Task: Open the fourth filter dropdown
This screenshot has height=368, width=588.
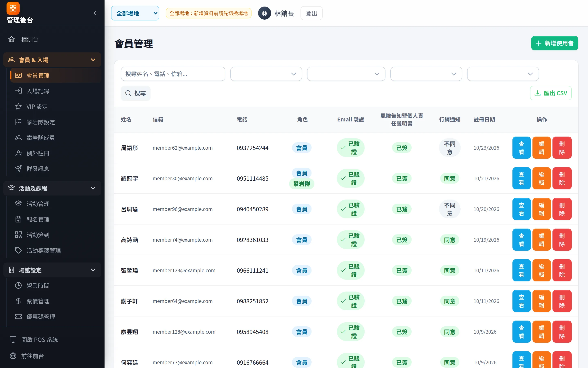Action: (503, 74)
